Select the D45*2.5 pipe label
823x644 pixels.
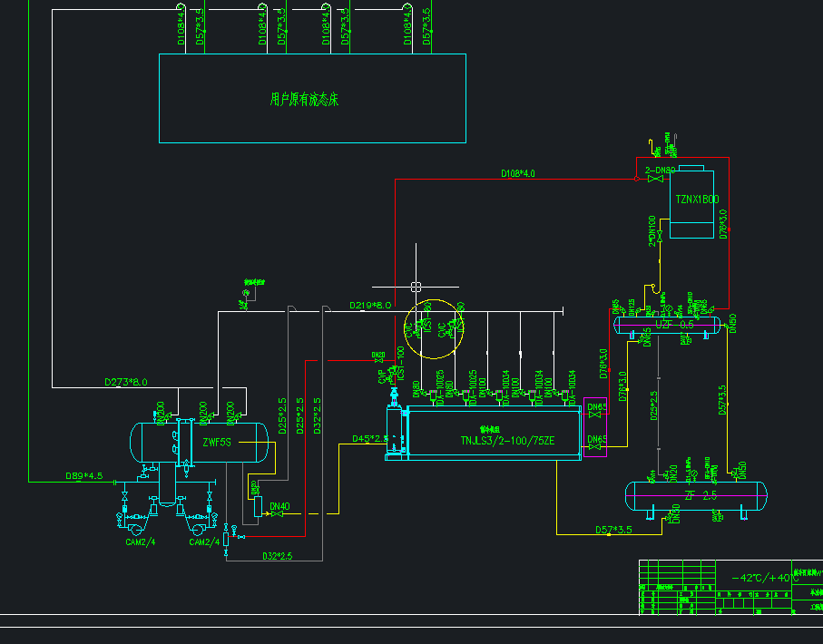[x=370, y=439]
